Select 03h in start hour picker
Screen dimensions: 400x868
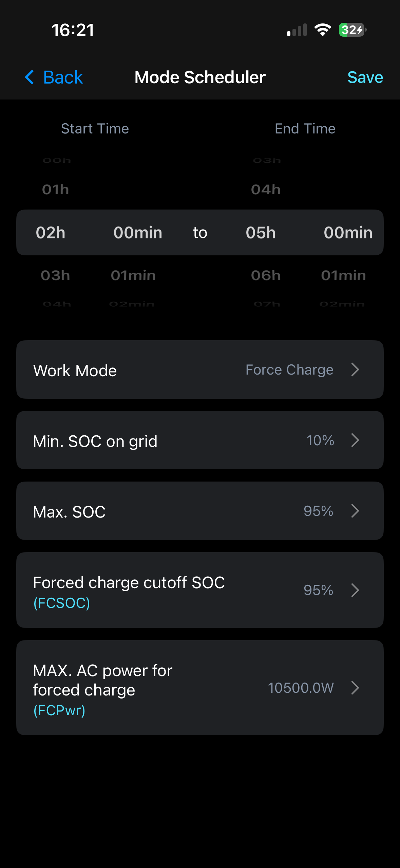pyautogui.click(x=56, y=275)
